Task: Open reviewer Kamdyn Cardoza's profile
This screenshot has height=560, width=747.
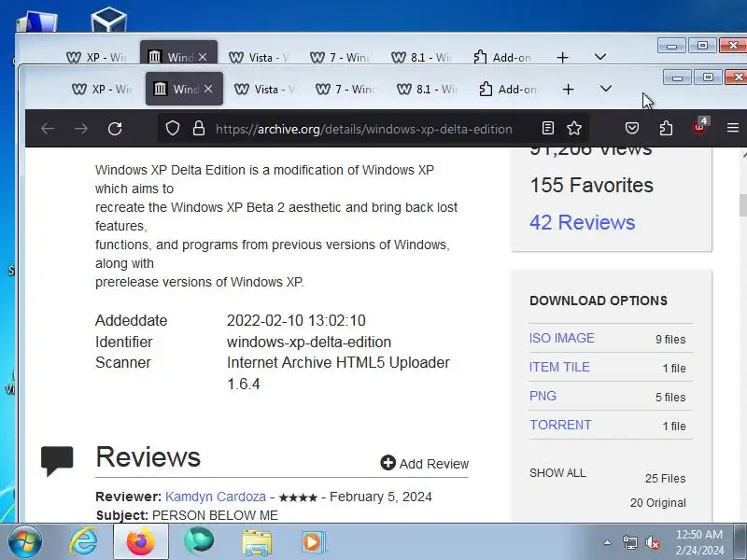Action: [x=216, y=497]
